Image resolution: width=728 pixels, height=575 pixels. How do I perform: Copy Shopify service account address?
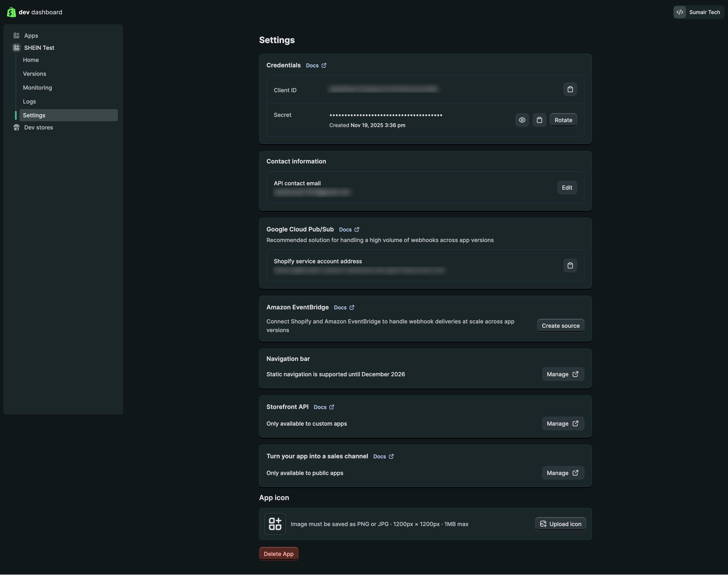570,265
